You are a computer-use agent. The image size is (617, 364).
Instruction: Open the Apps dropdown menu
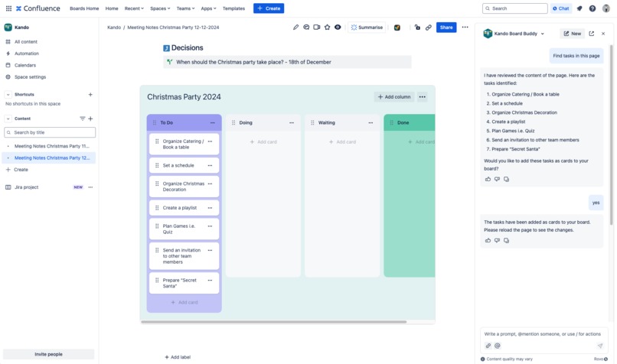pos(208,8)
